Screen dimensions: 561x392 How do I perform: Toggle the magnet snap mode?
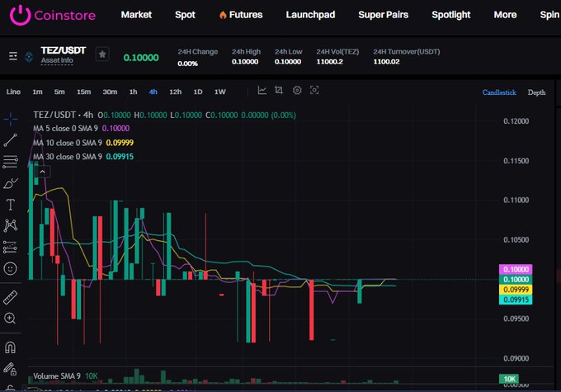click(x=10, y=347)
